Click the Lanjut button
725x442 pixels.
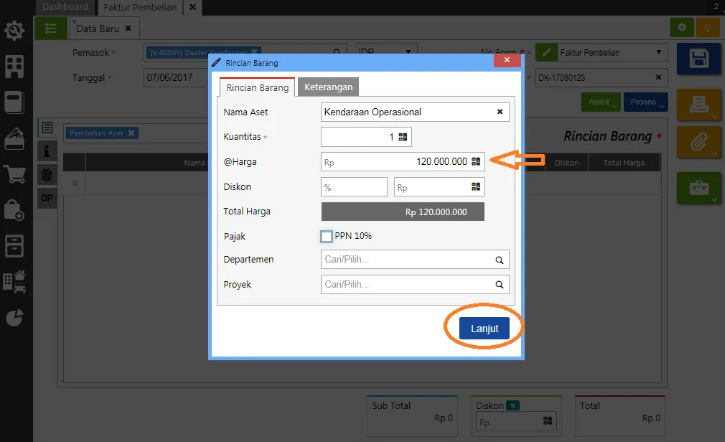pyautogui.click(x=484, y=328)
